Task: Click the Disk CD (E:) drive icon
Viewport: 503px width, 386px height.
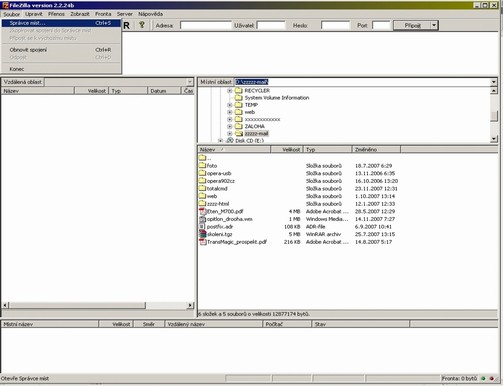Action: click(230, 141)
